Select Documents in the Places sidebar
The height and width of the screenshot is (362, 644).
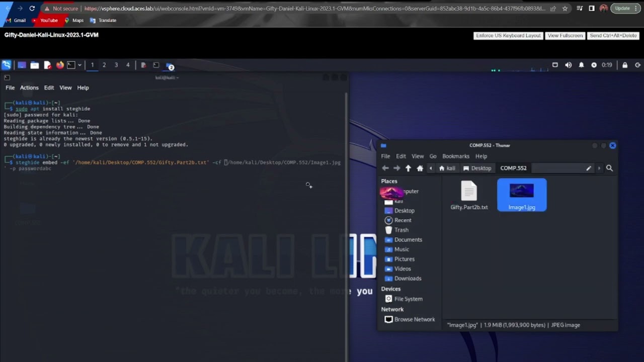coord(408,240)
